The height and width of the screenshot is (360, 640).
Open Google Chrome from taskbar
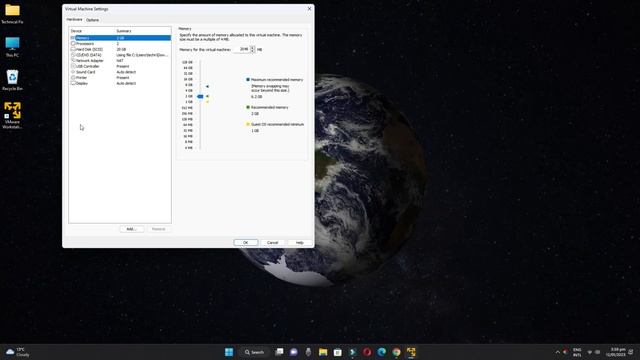(x=396, y=352)
